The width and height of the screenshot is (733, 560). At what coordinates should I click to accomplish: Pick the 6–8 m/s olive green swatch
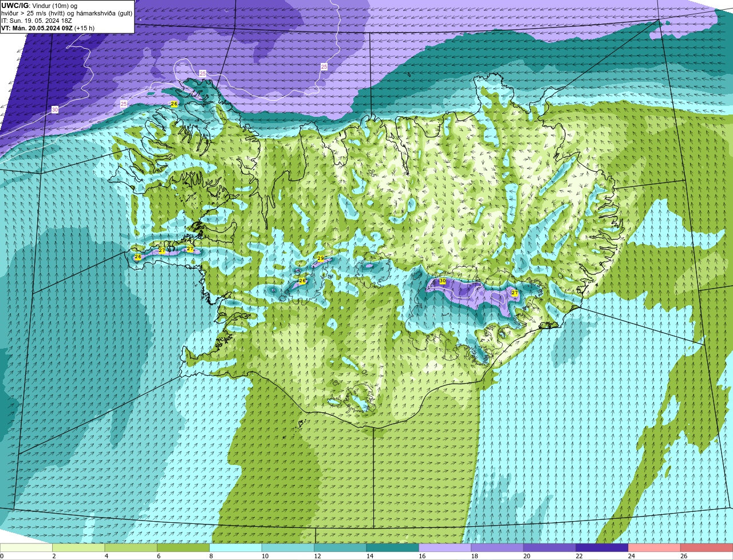(183, 547)
